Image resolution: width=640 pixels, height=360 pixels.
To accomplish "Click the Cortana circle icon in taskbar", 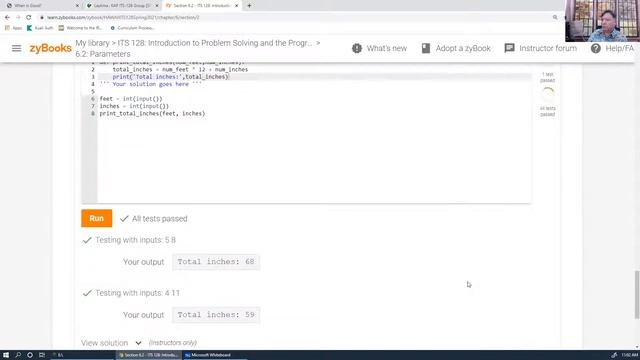I will tap(30, 355).
